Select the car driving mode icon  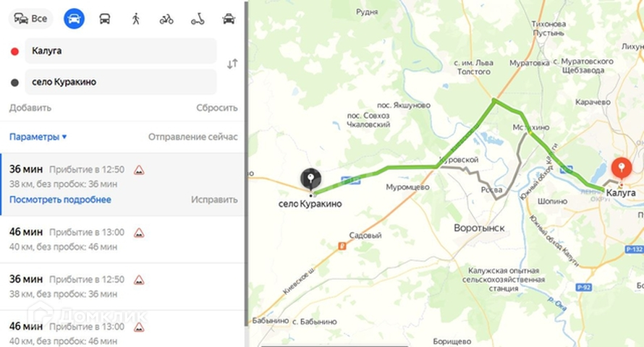coord(74,19)
